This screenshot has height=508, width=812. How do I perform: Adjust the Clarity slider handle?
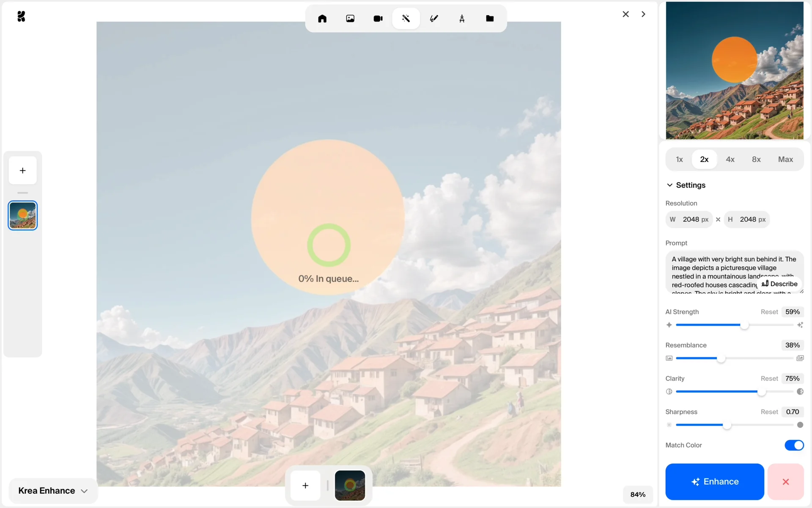click(761, 392)
